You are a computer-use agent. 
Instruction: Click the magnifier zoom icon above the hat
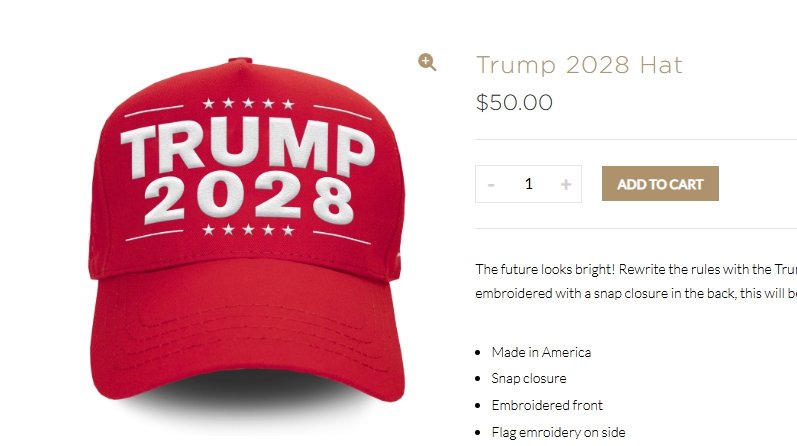pyautogui.click(x=427, y=62)
